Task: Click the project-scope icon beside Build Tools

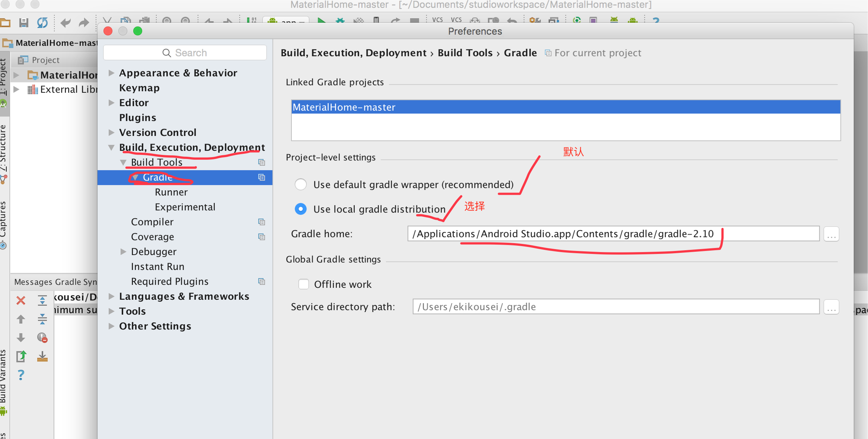Action: 262,162
